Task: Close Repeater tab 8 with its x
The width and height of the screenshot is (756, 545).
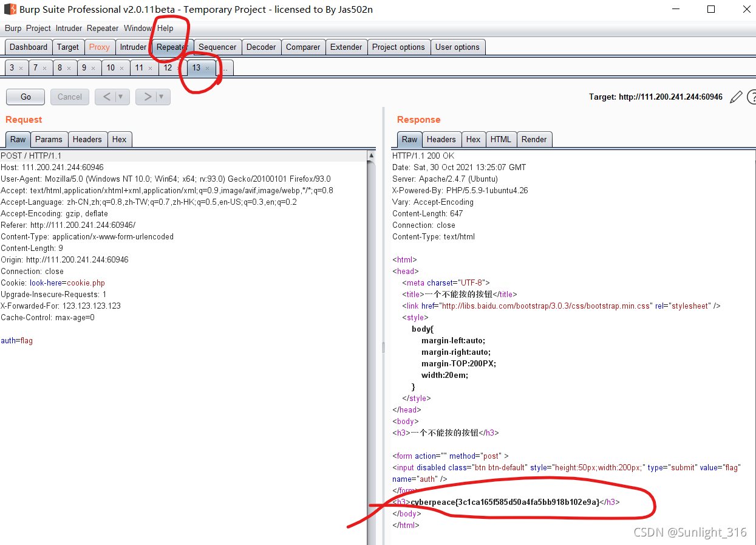Action: [69, 68]
